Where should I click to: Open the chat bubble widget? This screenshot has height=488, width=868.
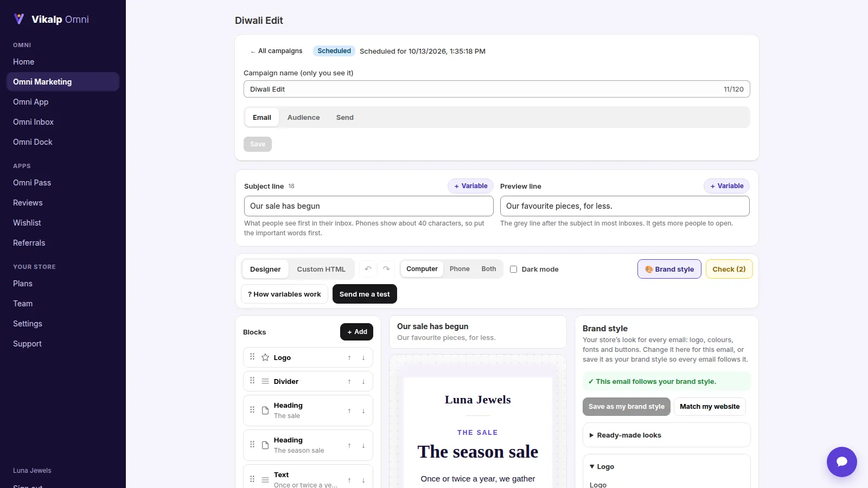pyautogui.click(x=841, y=461)
